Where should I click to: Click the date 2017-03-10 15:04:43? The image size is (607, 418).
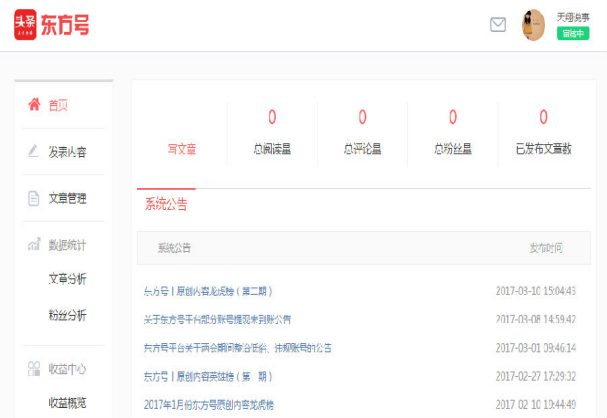tap(536, 291)
